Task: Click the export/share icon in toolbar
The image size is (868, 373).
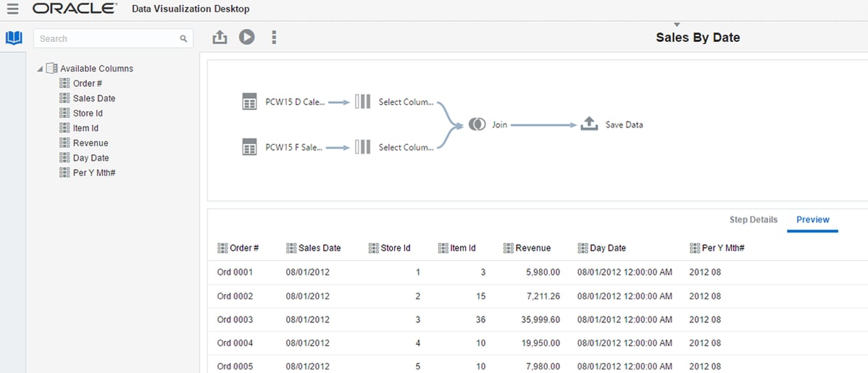Action: pyautogui.click(x=220, y=37)
